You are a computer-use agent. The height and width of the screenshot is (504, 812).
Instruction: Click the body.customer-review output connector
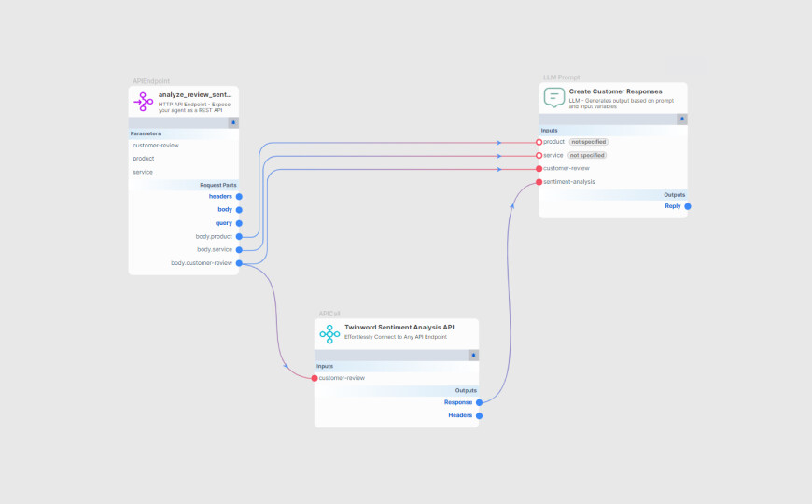point(239,263)
